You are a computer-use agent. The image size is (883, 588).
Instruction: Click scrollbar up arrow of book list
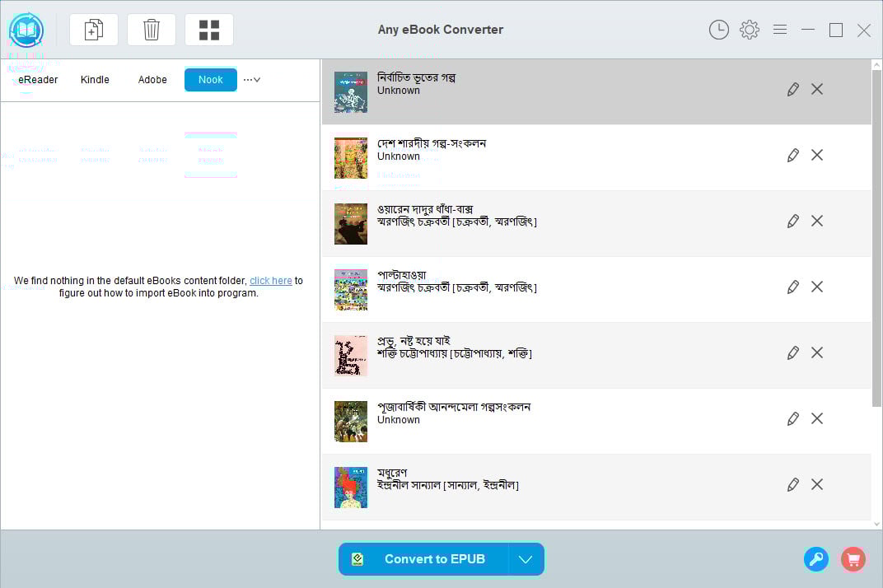tap(876, 65)
